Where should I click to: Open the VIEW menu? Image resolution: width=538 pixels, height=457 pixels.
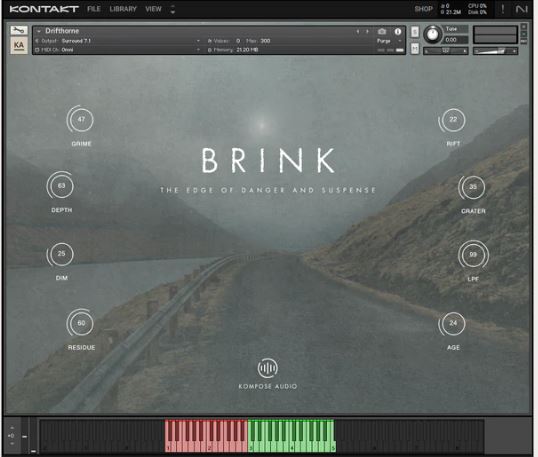click(x=153, y=9)
